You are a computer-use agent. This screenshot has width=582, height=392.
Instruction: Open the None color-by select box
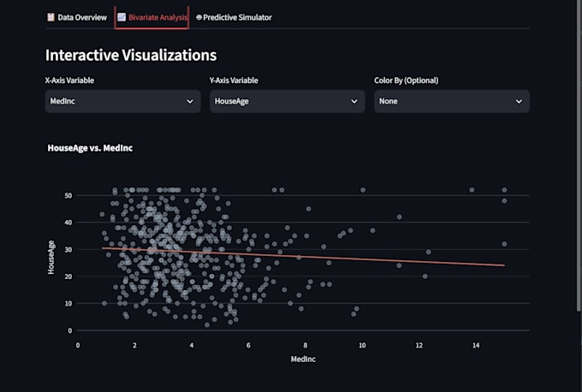tap(452, 101)
